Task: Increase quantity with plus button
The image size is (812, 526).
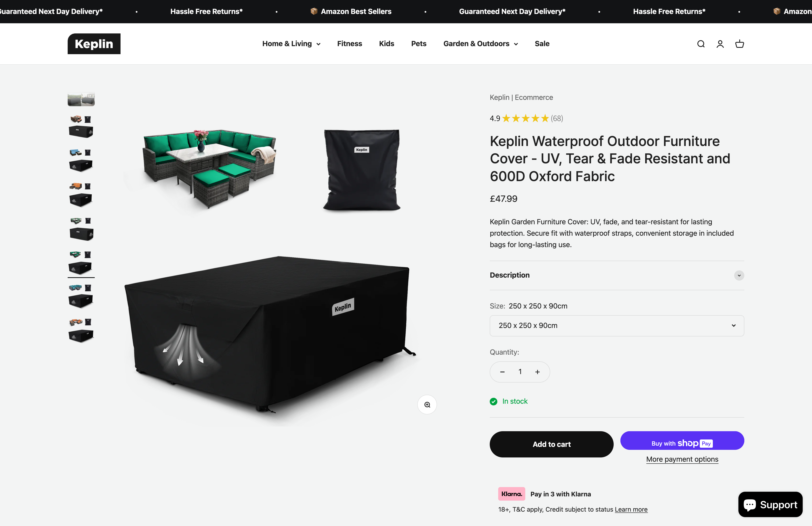Action: pyautogui.click(x=537, y=372)
